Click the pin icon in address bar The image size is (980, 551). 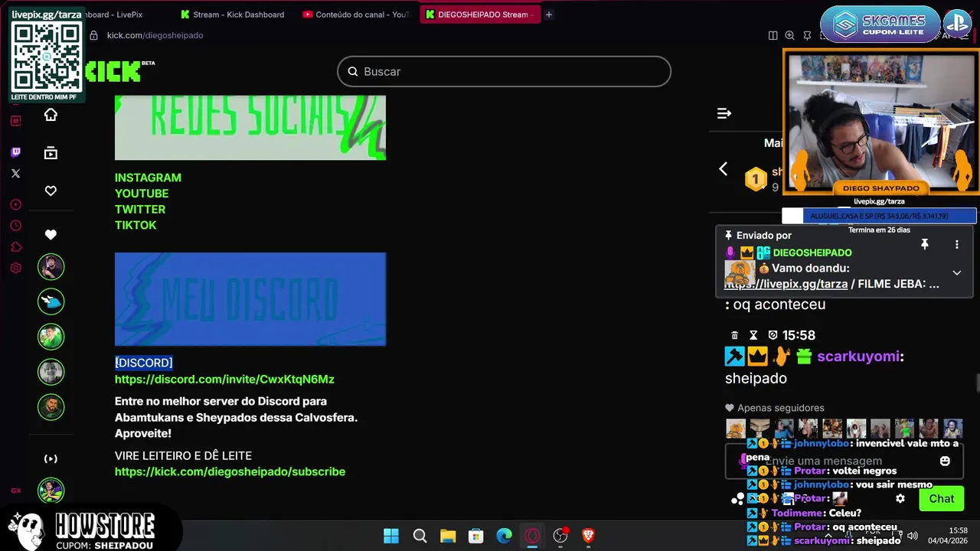click(807, 35)
